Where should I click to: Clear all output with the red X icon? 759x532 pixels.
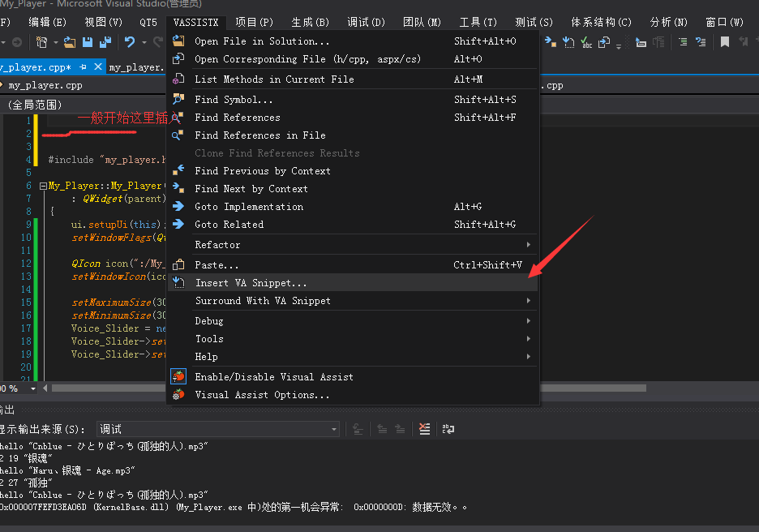(425, 429)
